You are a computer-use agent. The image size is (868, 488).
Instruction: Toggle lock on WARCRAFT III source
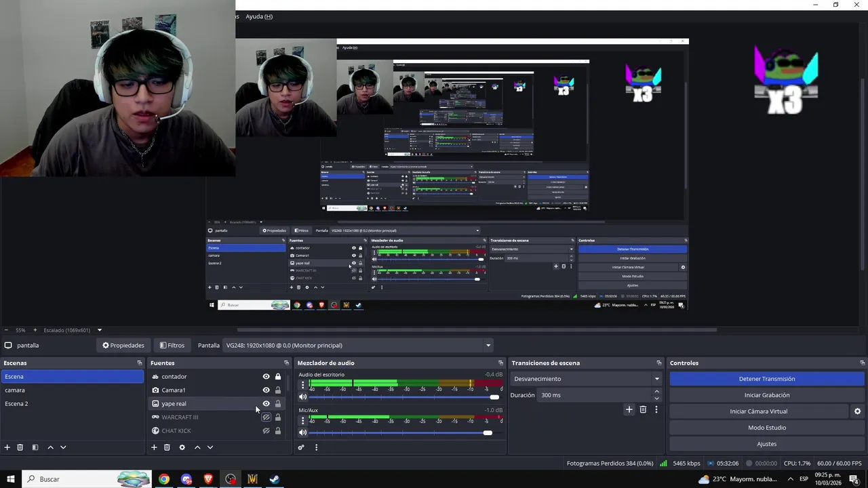[278, 418]
